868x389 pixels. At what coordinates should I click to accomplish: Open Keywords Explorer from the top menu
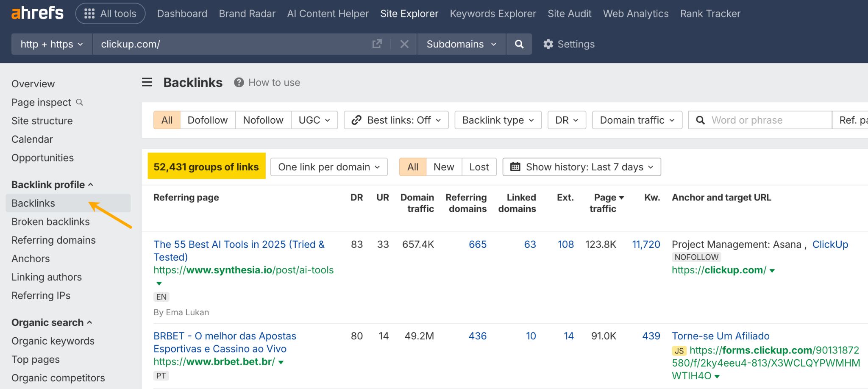pyautogui.click(x=492, y=13)
